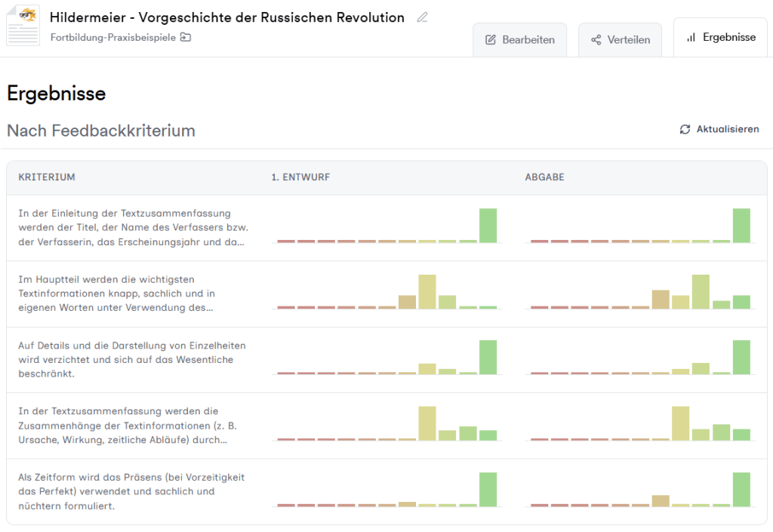The image size is (773, 532).
Task: Open the Verteilen tab
Action: [x=620, y=38]
